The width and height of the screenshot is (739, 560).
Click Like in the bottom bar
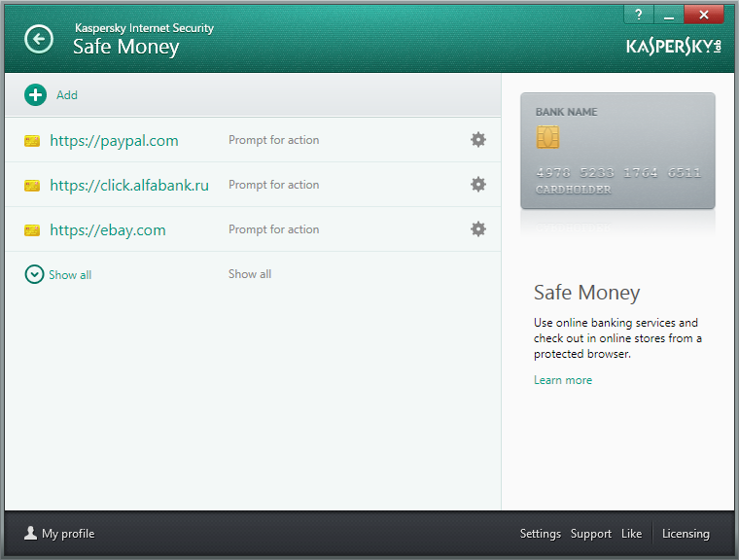(631, 534)
